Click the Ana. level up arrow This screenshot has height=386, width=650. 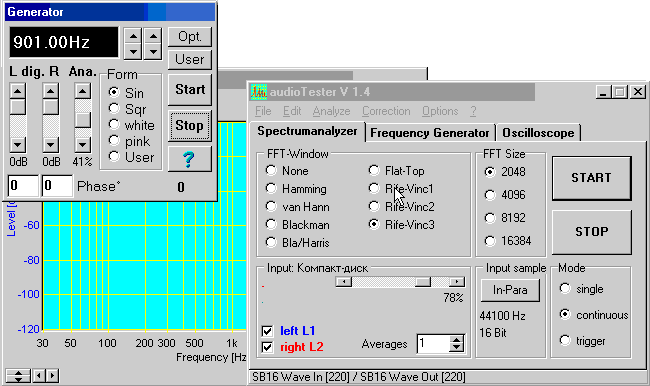coord(82,91)
